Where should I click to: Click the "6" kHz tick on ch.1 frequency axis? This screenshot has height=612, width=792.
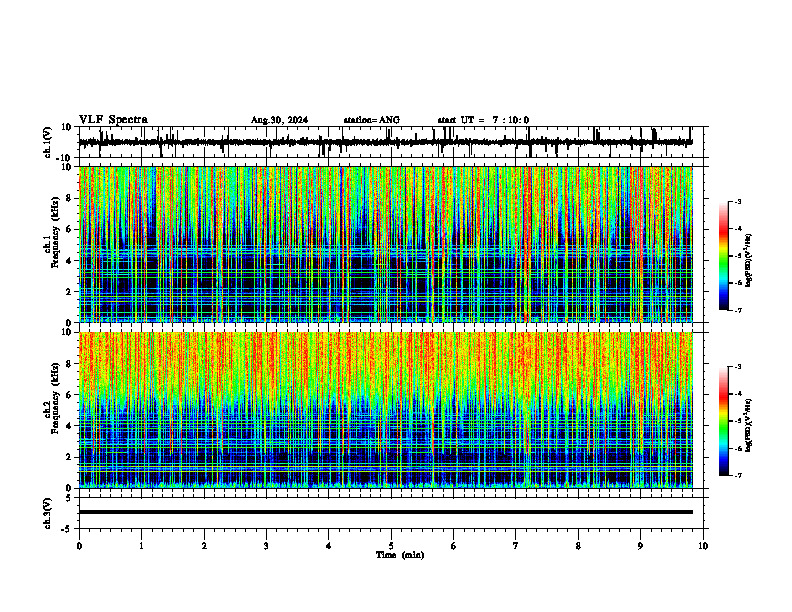click(70, 230)
